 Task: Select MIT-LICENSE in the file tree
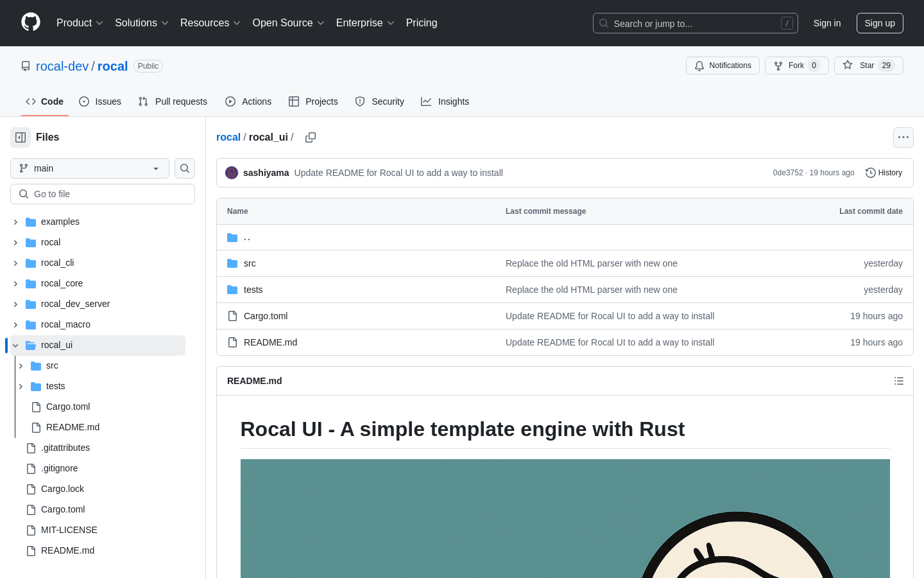(69, 530)
